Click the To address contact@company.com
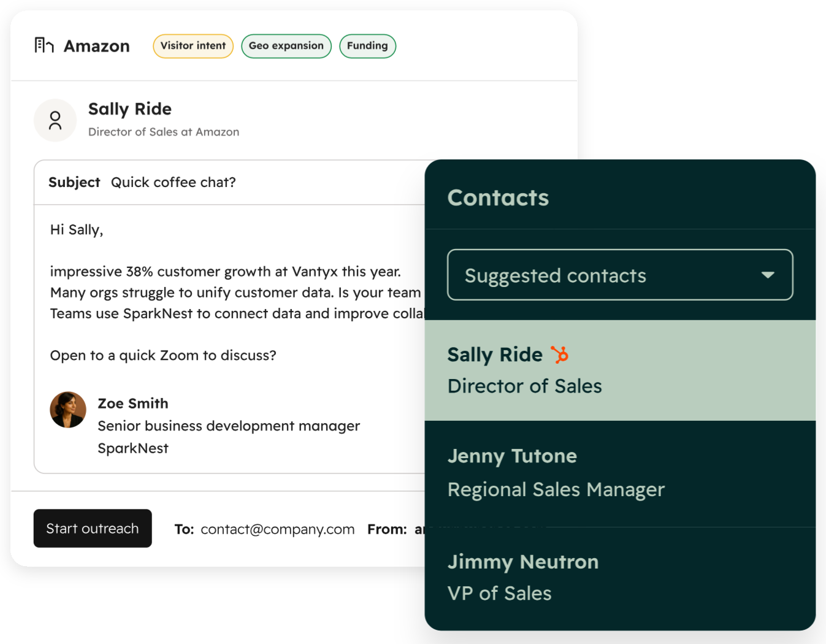The height and width of the screenshot is (644, 826). (277, 529)
